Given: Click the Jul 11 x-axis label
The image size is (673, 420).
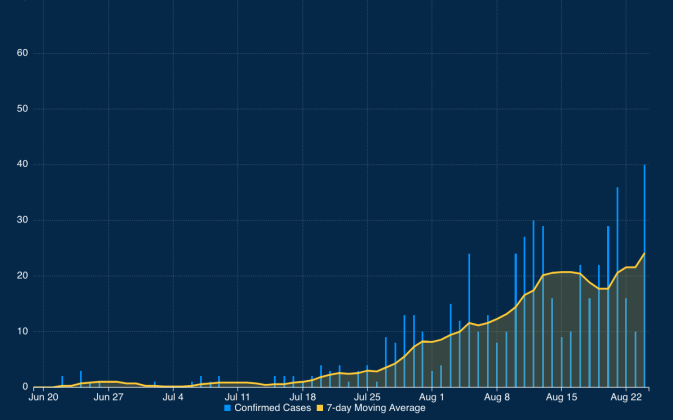Looking at the screenshot, I should [x=238, y=397].
